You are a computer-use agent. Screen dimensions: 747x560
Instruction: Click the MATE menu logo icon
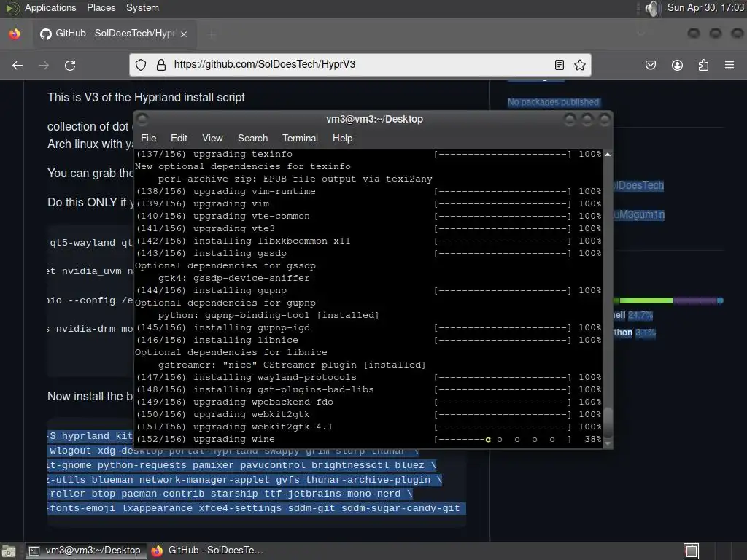tap(12, 8)
